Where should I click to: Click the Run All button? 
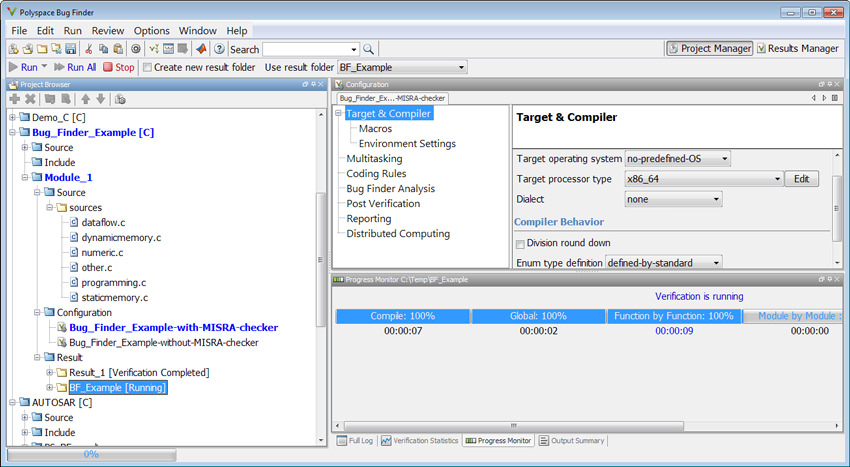point(75,67)
